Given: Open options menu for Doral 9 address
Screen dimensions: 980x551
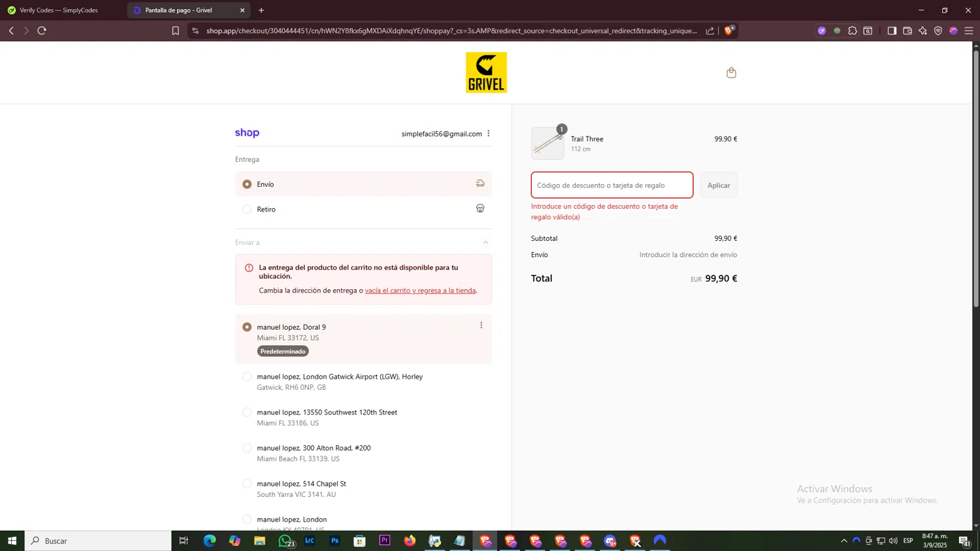Looking at the screenshot, I should [x=482, y=325].
